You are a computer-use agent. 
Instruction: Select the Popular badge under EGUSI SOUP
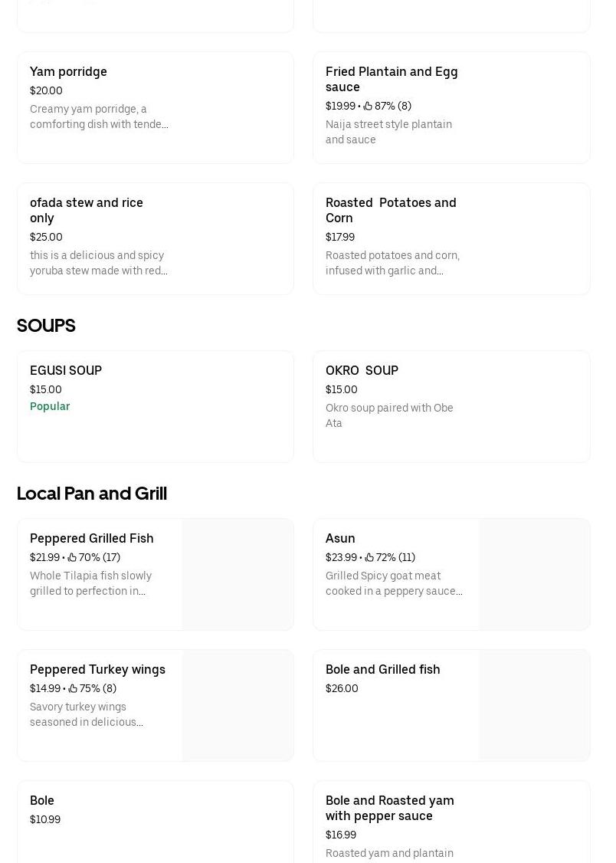(50, 406)
